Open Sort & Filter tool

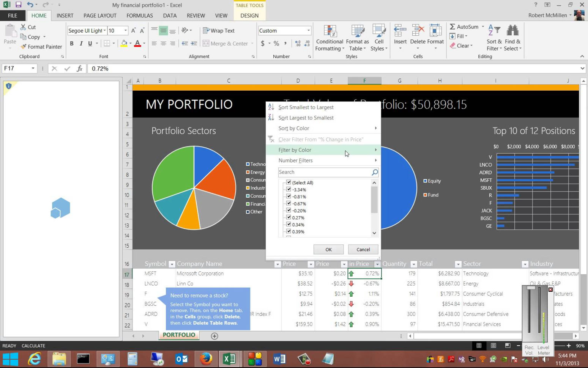pos(494,38)
